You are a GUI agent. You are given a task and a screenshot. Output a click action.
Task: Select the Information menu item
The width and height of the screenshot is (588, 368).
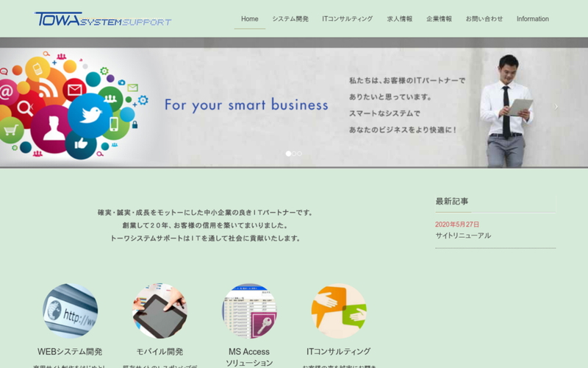point(532,19)
